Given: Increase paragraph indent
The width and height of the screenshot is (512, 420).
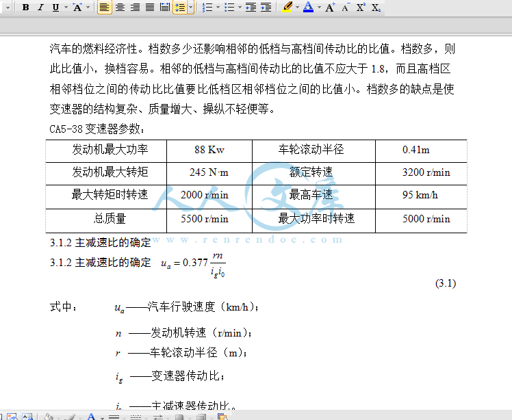Looking at the screenshot, I should (x=266, y=7).
